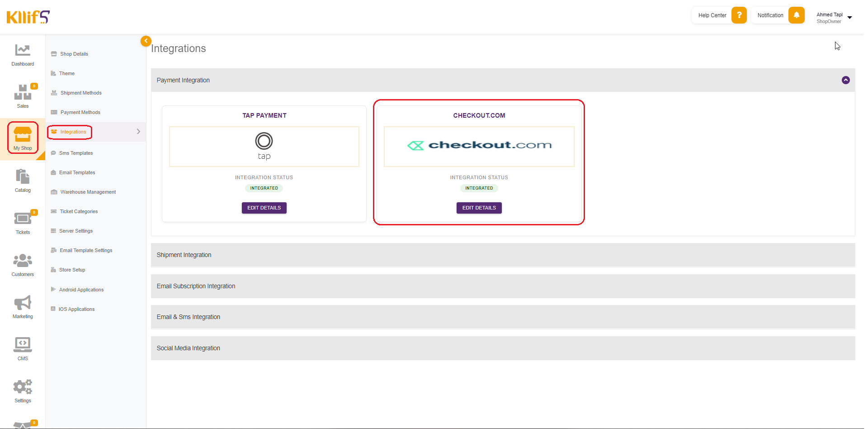
Task: Go to Shipment Methods
Action: pyautogui.click(x=81, y=93)
